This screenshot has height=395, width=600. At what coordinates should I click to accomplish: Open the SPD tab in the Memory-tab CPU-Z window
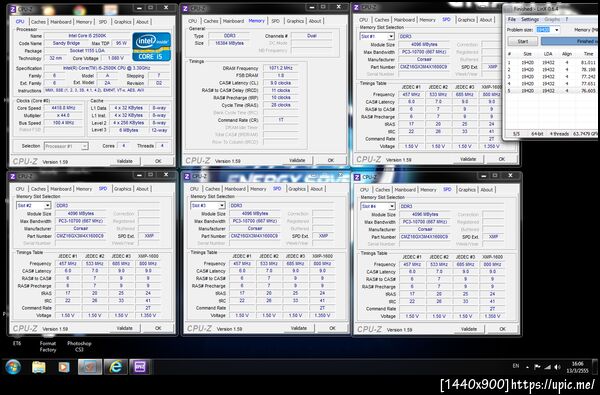[275, 21]
